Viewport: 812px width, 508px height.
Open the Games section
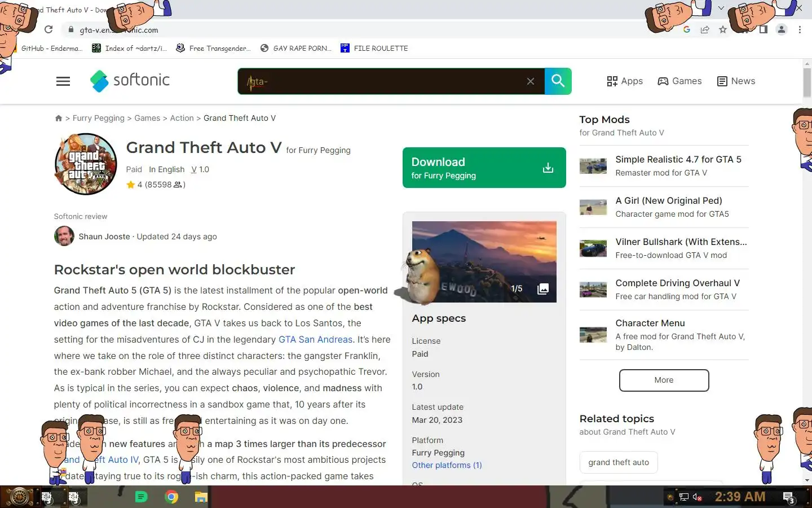[x=679, y=81]
